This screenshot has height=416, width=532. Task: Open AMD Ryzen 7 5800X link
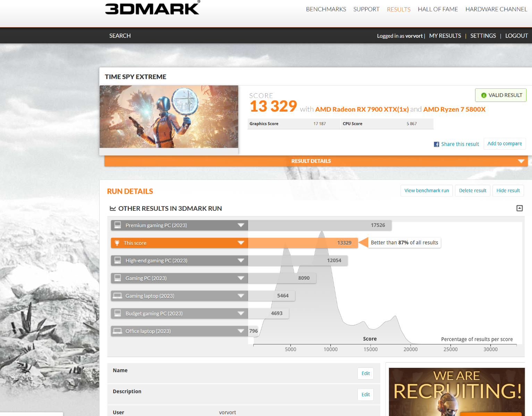454,110
